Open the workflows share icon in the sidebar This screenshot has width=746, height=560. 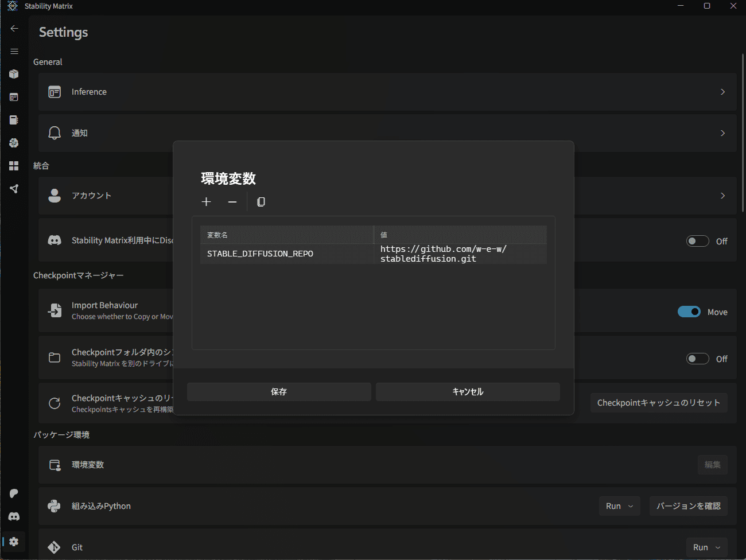click(x=14, y=189)
